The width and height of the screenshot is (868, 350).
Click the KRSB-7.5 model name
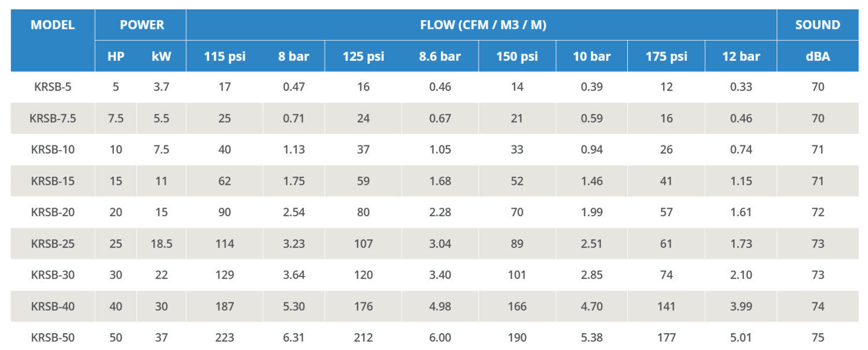point(53,118)
